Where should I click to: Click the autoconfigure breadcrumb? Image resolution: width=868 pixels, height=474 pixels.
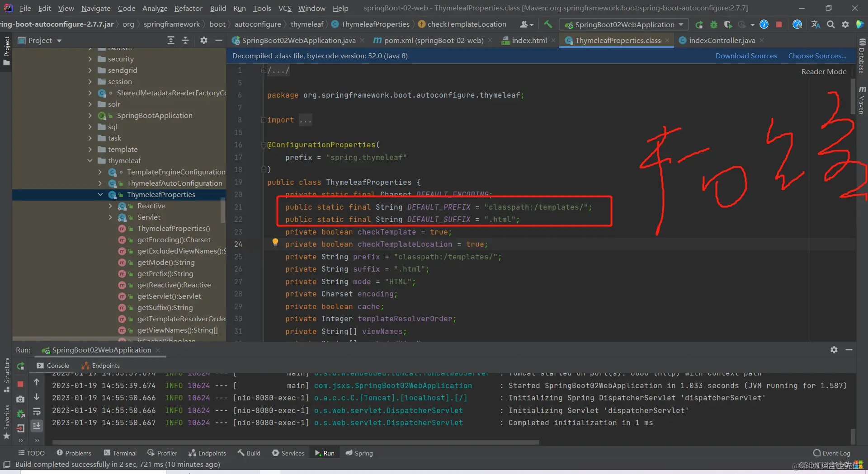tap(258, 24)
